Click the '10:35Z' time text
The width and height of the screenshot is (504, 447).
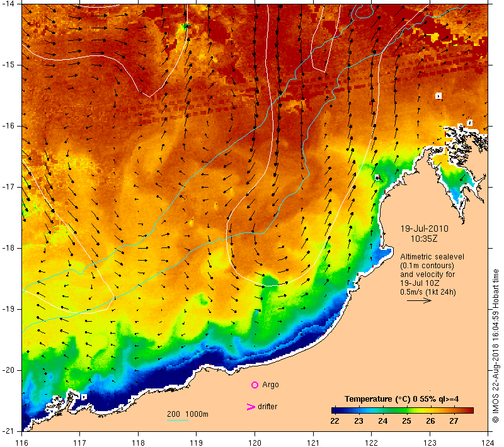[x=424, y=239]
